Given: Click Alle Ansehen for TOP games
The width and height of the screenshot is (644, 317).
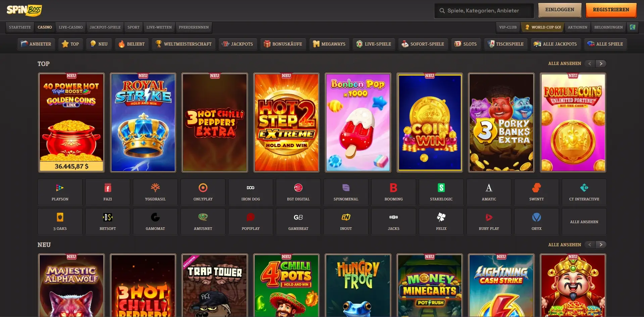Looking at the screenshot, I should pyautogui.click(x=564, y=63).
